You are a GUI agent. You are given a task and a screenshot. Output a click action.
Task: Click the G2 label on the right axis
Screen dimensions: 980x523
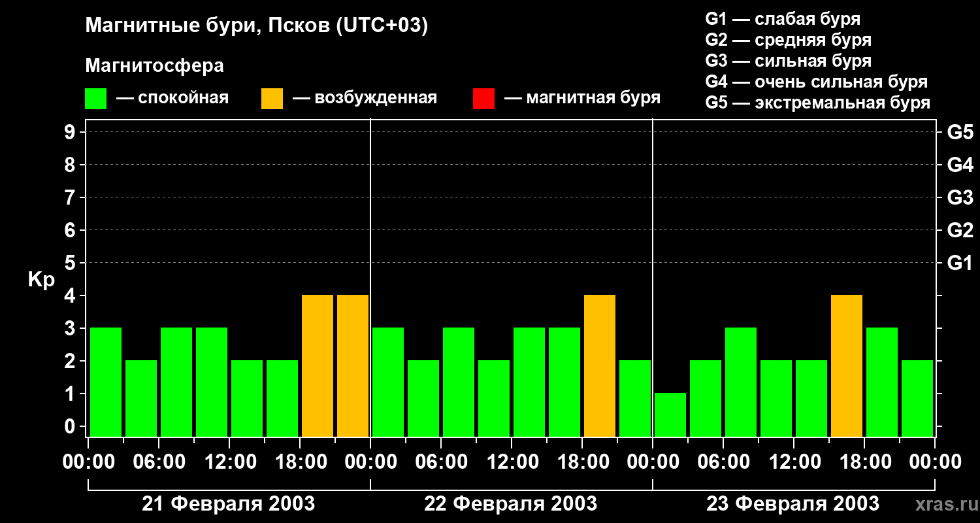coord(960,230)
